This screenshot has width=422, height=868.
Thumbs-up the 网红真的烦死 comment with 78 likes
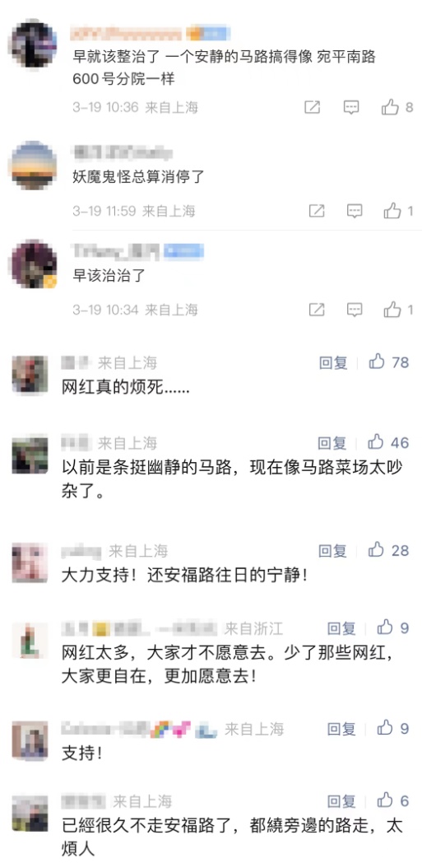378,362
